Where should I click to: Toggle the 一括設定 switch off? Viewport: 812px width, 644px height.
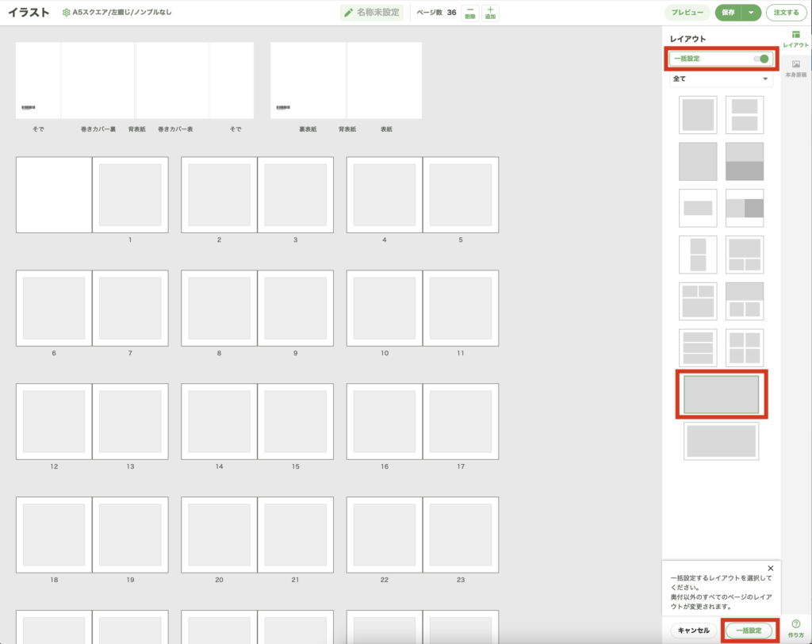click(x=762, y=59)
